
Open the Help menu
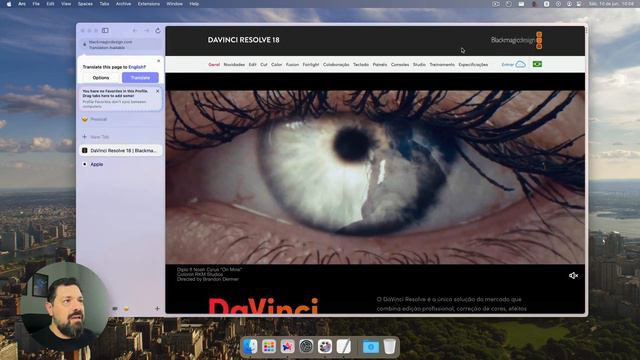point(194,4)
